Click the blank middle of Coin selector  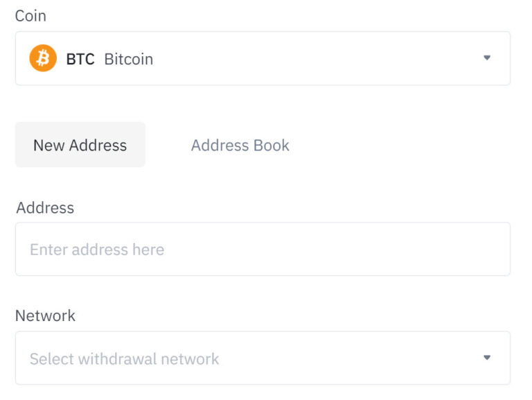[316, 58]
